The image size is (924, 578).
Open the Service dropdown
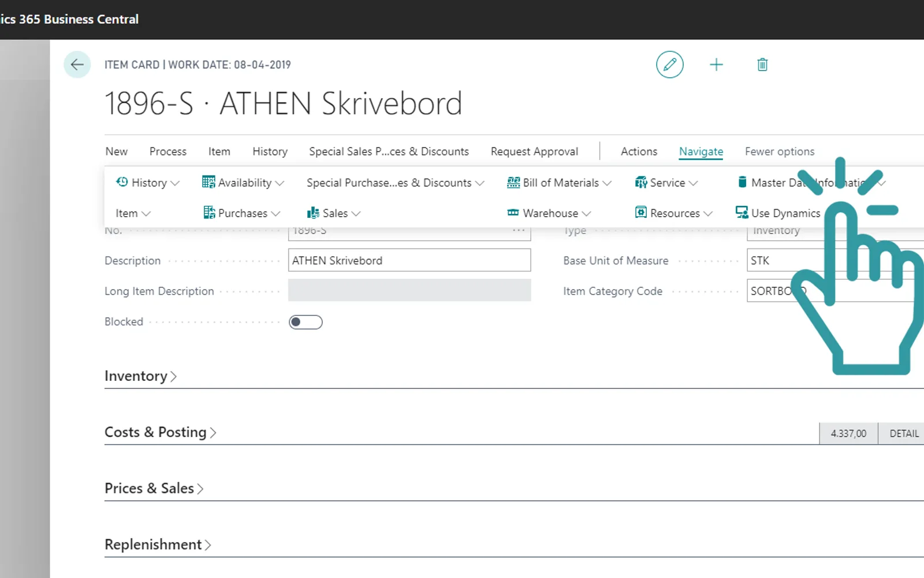point(666,183)
